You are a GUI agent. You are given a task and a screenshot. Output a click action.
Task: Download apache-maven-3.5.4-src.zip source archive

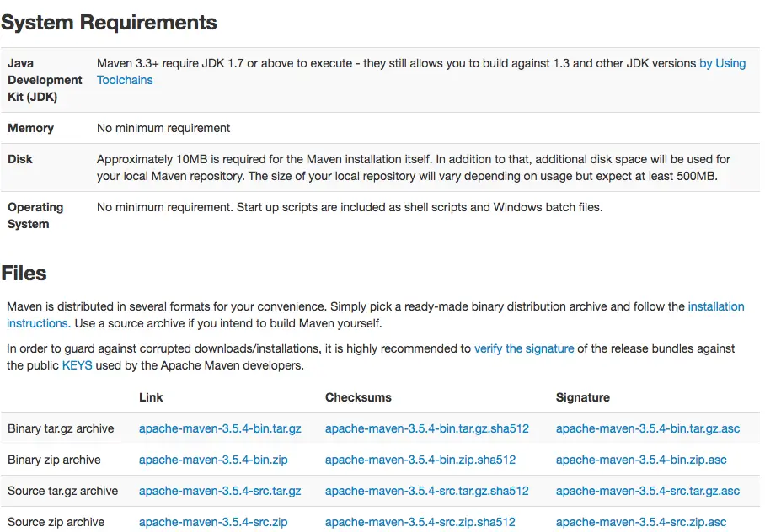(213, 522)
